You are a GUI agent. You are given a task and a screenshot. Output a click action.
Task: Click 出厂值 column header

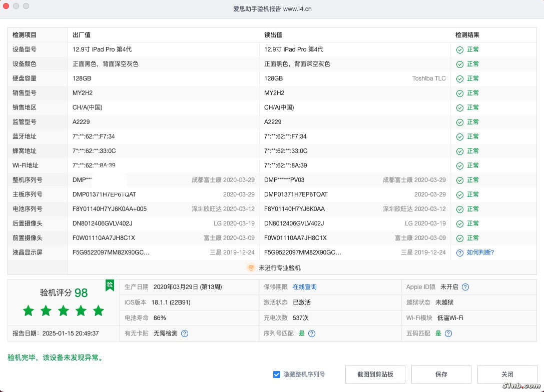81,35
